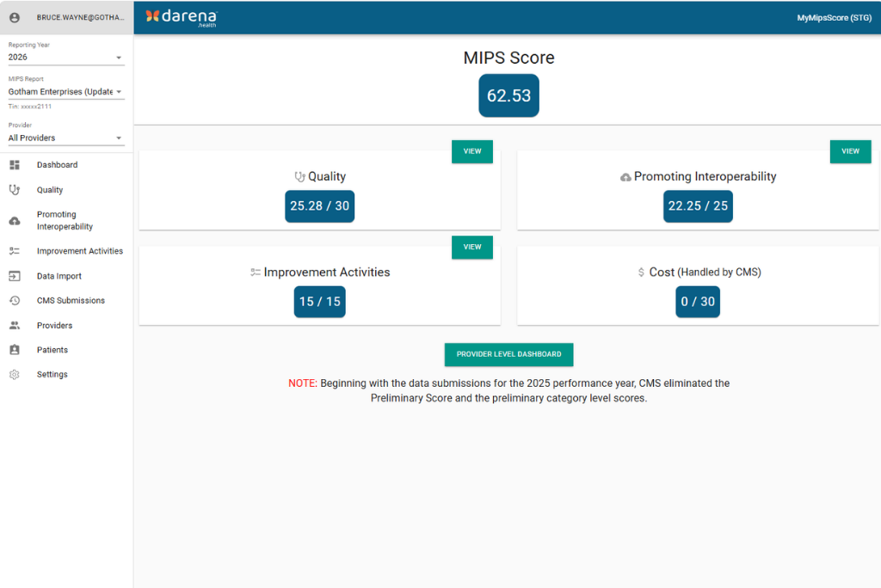Go to CMS Submissions
Viewport: 881px width, 588px height.
[x=66, y=301]
